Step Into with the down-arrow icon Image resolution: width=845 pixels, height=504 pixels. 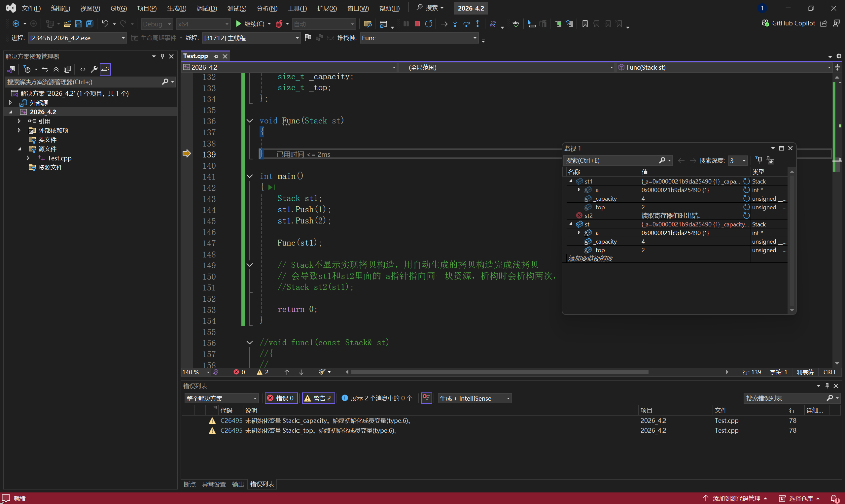click(455, 24)
